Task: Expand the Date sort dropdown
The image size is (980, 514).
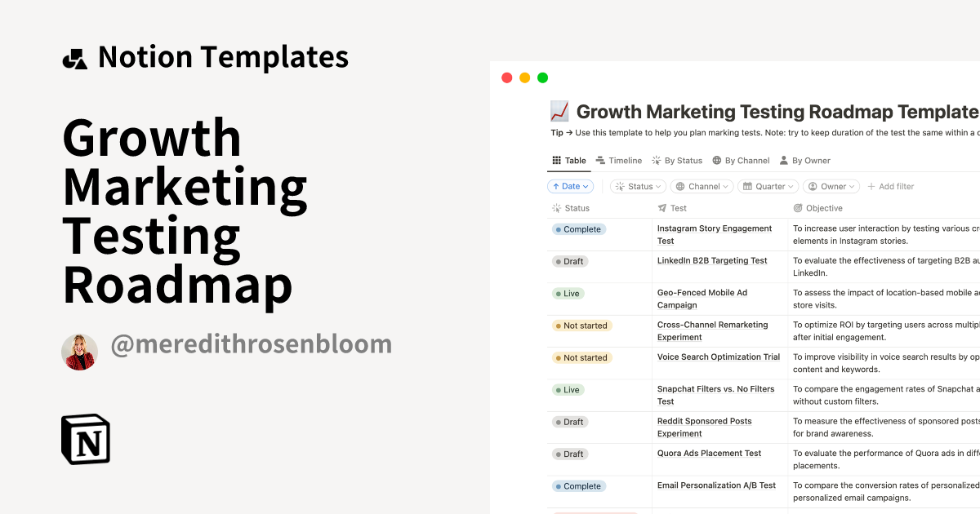Action: (570, 186)
